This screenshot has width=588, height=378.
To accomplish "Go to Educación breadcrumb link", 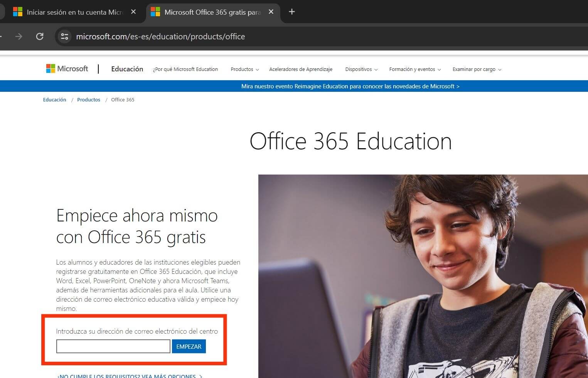I will tap(54, 100).
